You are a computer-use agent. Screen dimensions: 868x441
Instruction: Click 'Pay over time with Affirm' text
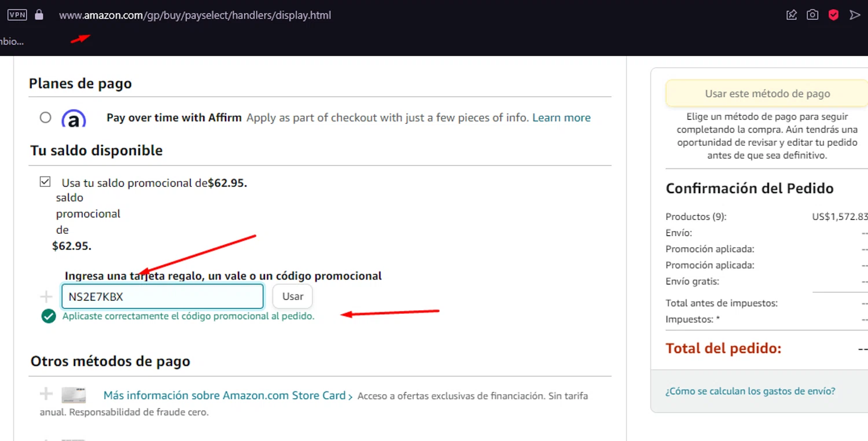pos(174,117)
